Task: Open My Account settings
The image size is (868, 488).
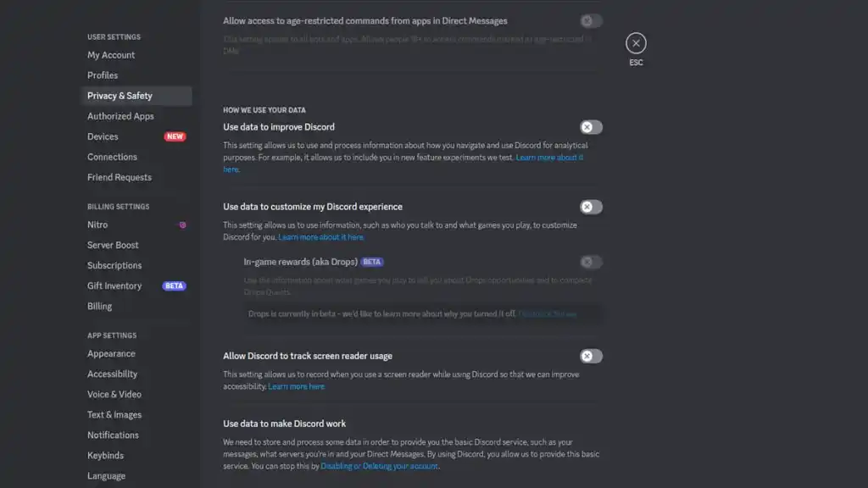Action: point(111,55)
